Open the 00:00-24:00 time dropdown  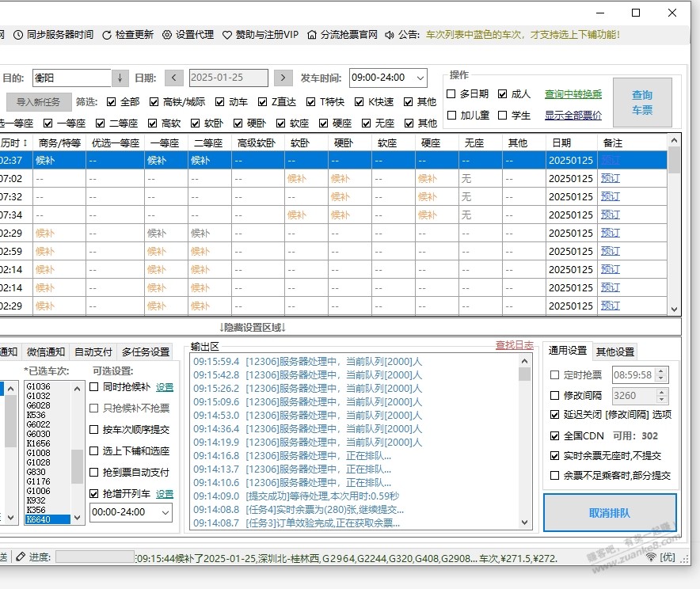(x=165, y=512)
